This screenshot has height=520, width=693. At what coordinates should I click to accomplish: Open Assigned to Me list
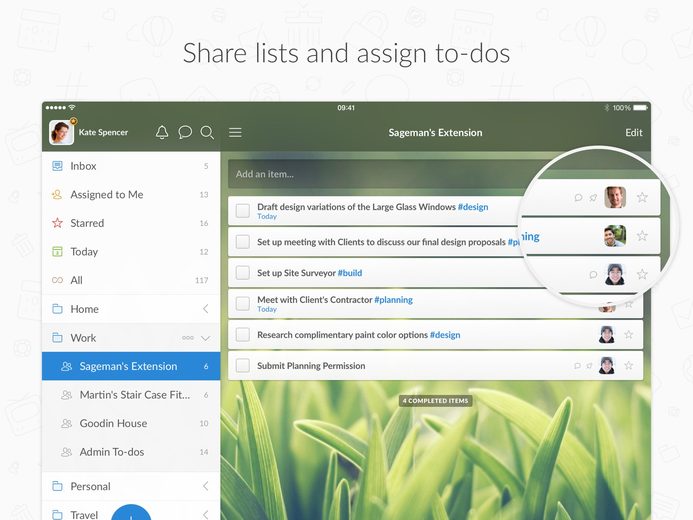tap(131, 194)
